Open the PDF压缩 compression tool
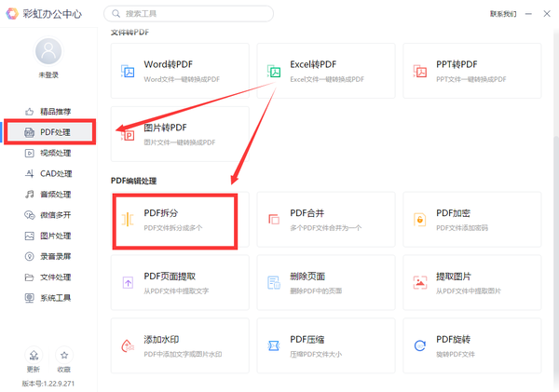Image resolution: width=559 pixels, height=392 pixels. tap(325, 345)
